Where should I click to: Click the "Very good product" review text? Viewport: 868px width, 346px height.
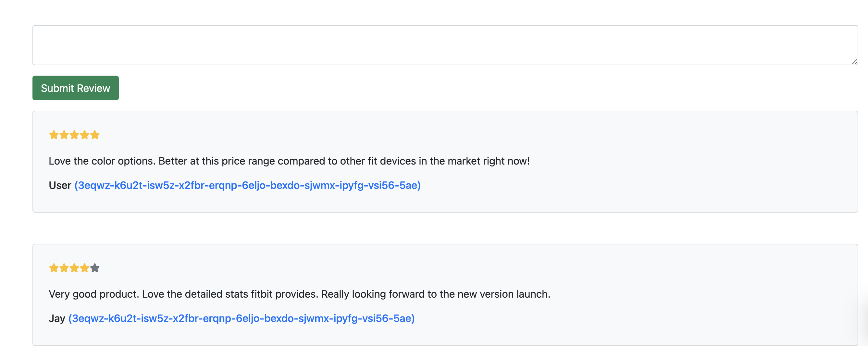tap(299, 294)
